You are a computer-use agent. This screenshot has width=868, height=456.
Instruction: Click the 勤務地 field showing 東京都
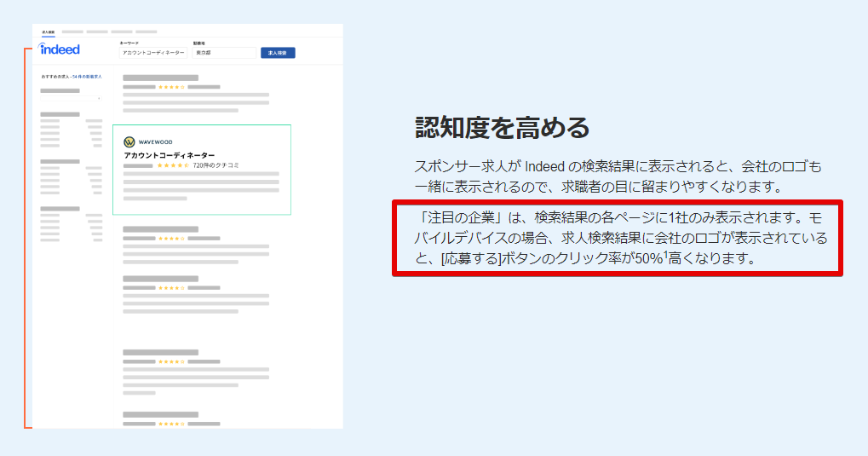[223, 53]
